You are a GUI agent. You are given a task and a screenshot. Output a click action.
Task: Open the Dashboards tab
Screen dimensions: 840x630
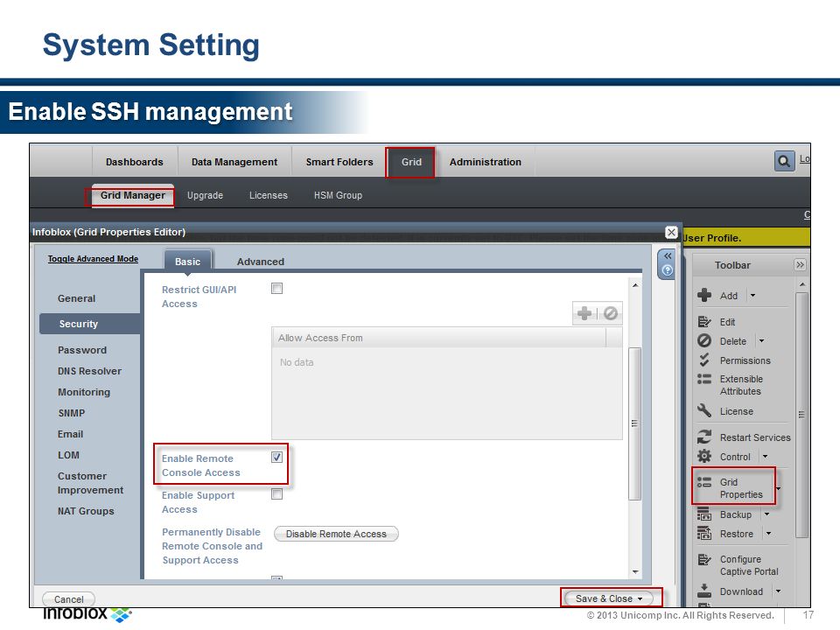point(135,161)
